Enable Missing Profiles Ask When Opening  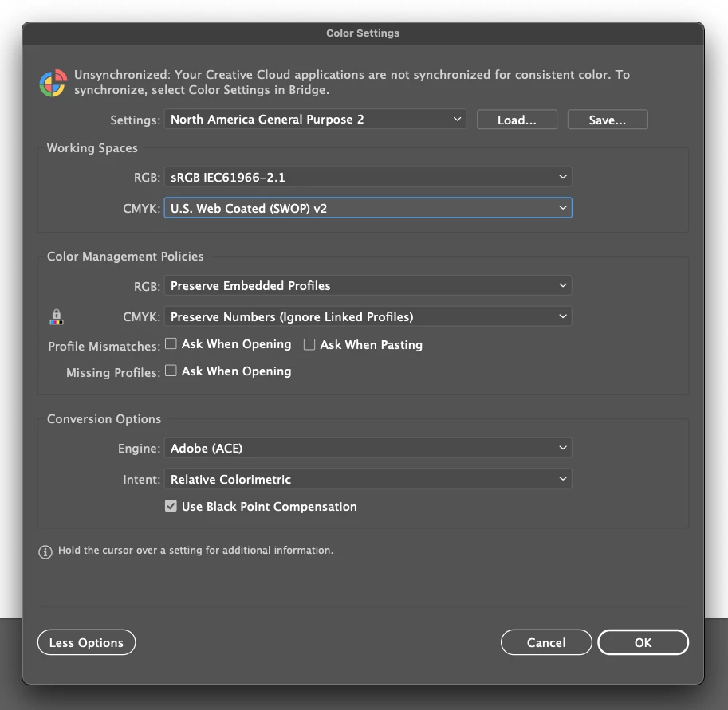click(171, 371)
